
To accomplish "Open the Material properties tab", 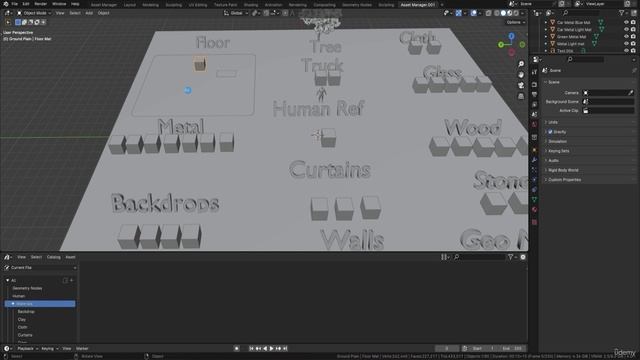I will click(x=534, y=210).
